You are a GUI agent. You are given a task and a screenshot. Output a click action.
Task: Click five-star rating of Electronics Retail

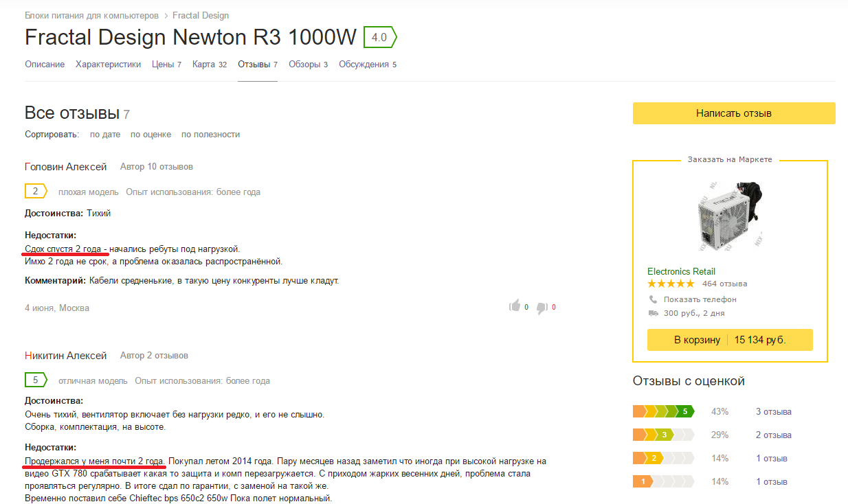pos(671,284)
